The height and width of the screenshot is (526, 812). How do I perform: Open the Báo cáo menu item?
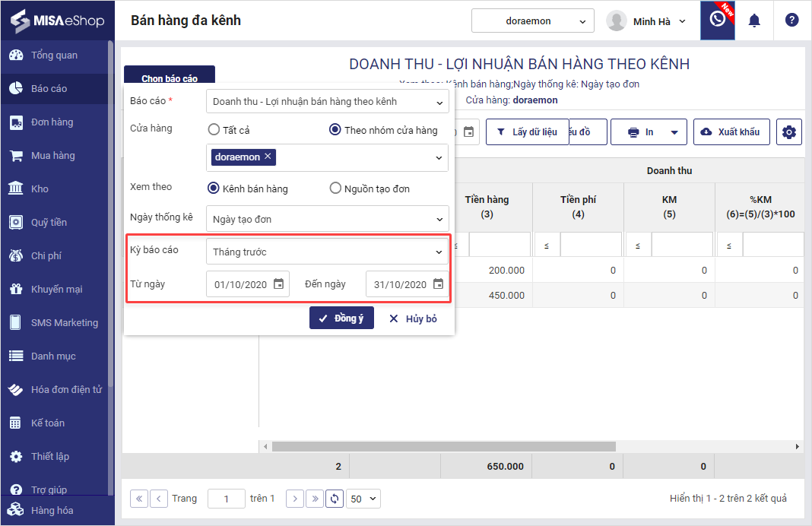click(x=54, y=88)
